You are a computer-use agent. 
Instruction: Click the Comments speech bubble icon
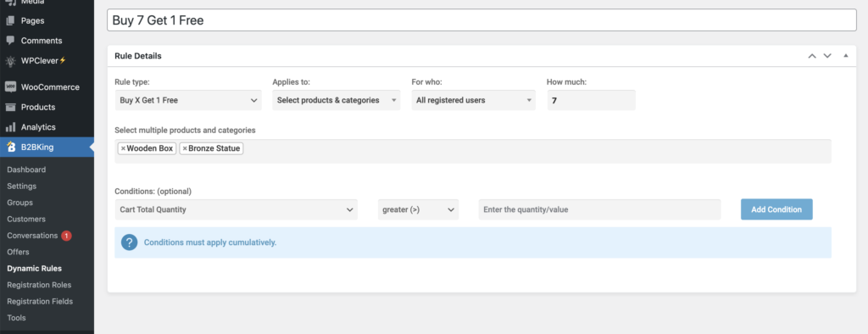click(10, 41)
